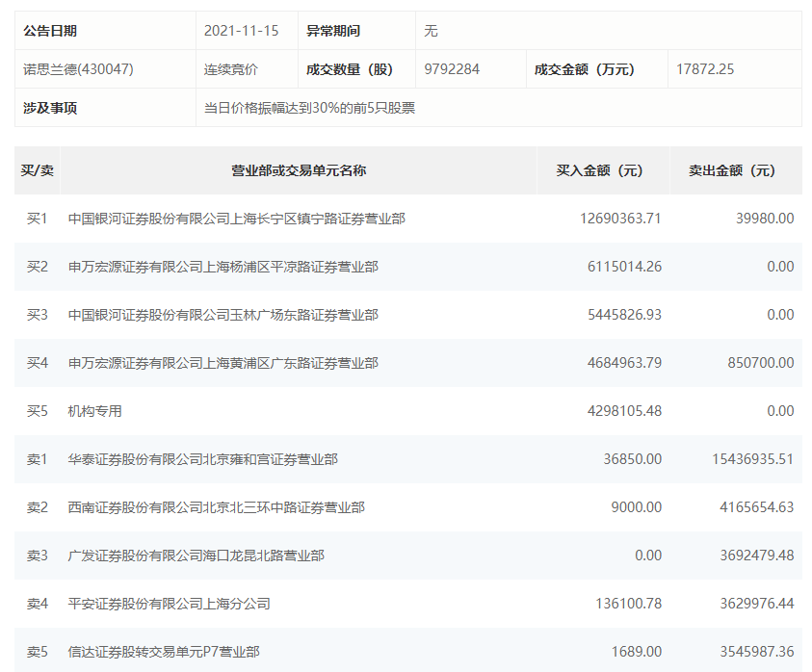
Task: Open 申万宏源证券上海杨浦区平凉路证券营业部 entry
Action: click(x=223, y=267)
